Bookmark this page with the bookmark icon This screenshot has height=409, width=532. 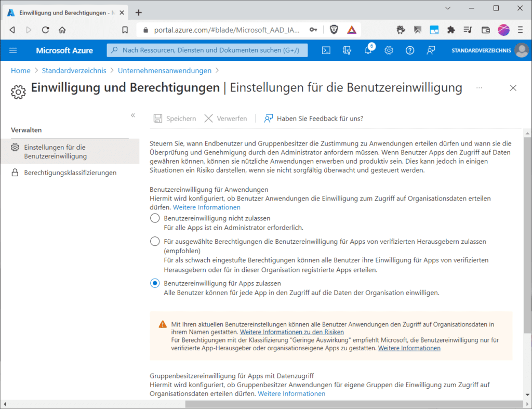[x=125, y=30]
